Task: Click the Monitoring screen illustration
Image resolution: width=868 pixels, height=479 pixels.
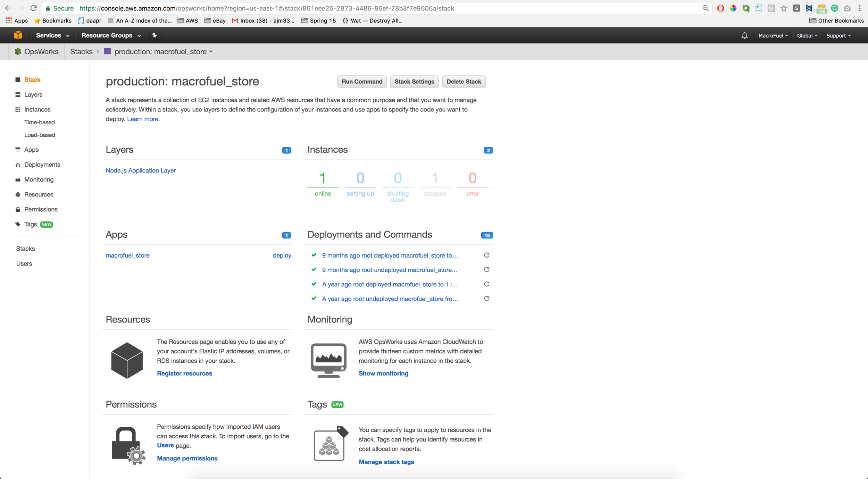Action: tap(328, 360)
